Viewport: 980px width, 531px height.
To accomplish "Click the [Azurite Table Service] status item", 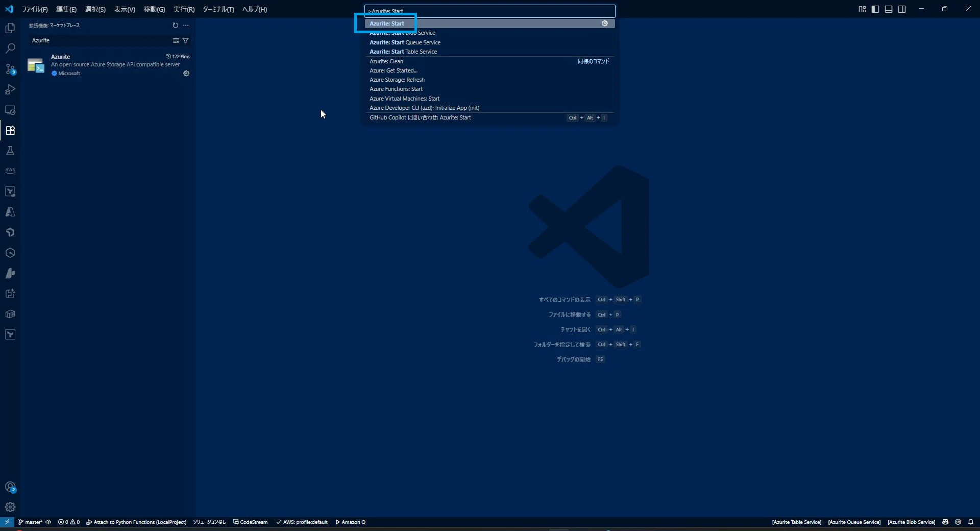I will click(796, 522).
